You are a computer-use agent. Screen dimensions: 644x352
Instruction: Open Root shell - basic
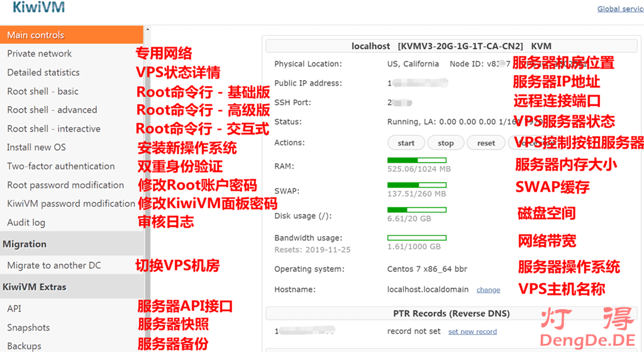click(43, 91)
